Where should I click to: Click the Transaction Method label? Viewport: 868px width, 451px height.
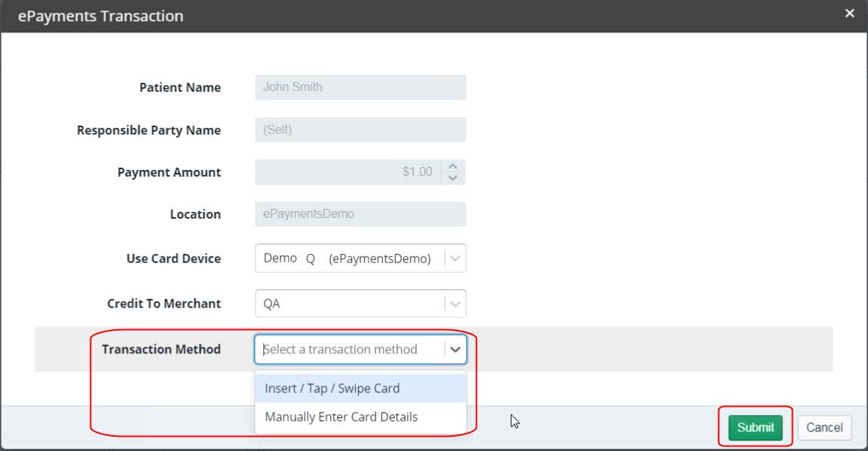point(161,350)
